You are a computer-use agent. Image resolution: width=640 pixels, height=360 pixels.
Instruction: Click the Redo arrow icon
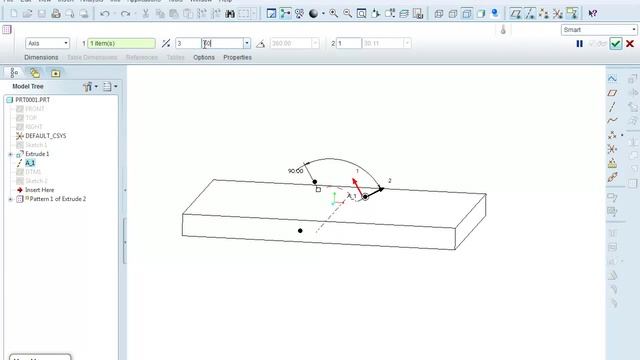[125, 13]
